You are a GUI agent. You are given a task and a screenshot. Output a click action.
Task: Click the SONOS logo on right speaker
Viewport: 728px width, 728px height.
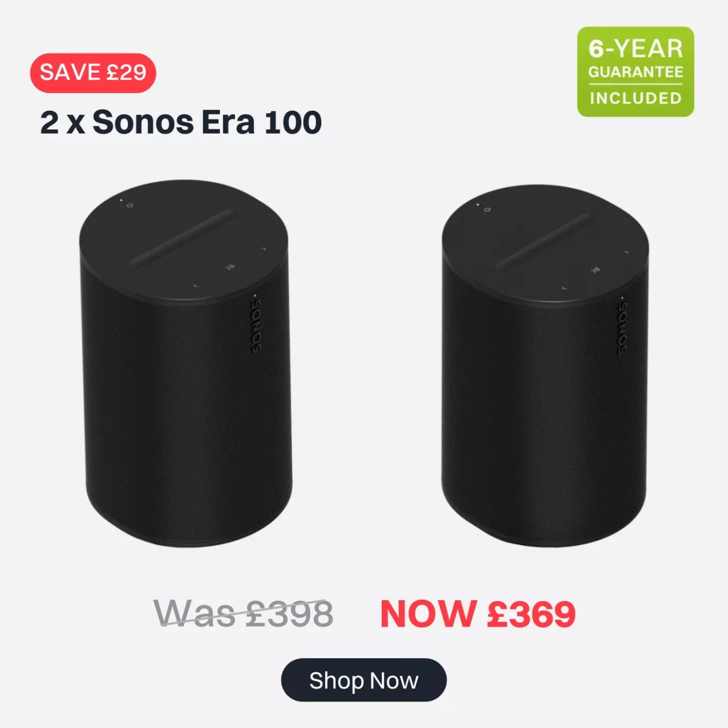[x=622, y=329]
